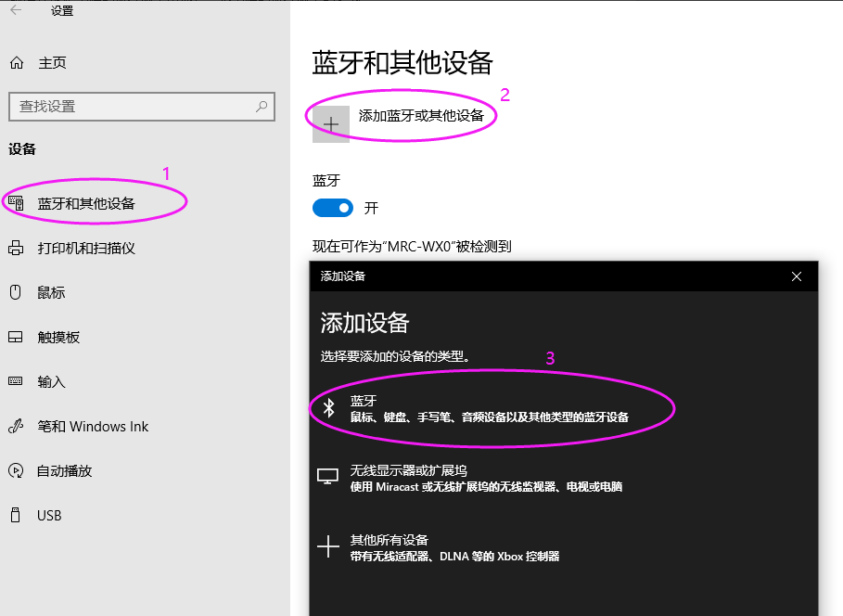Type in the 查找设置 search box
The width and height of the screenshot is (843, 616).
pyautogui.click(x=130, y=107)
